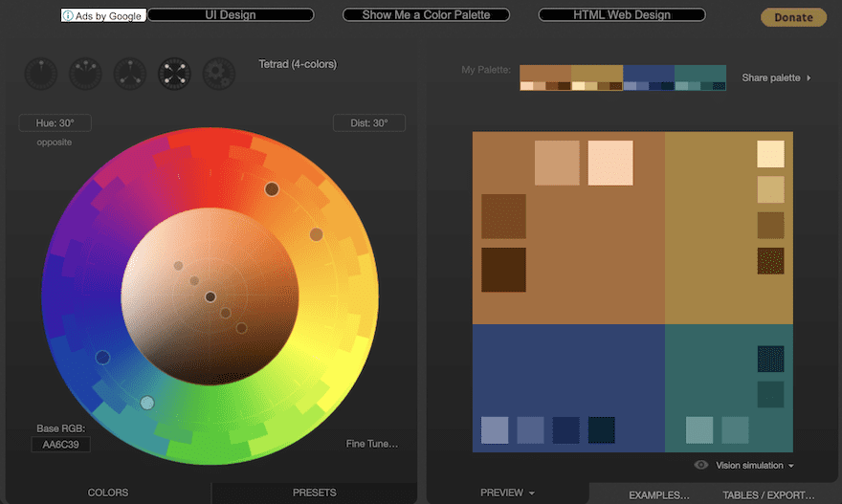Open the Tables / Export tab
842x504 pixels.
pos(768,495)
